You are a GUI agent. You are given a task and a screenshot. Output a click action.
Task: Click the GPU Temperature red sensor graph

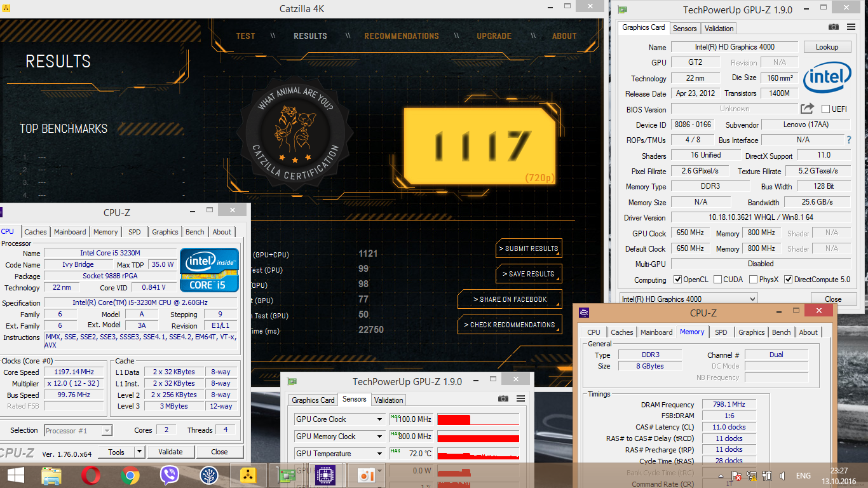478,454
